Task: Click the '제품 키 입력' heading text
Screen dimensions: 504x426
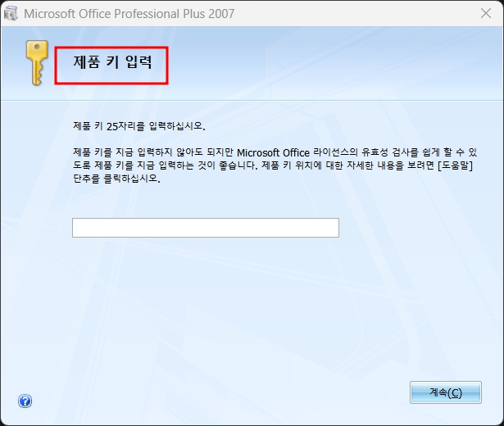Action: 112,61
